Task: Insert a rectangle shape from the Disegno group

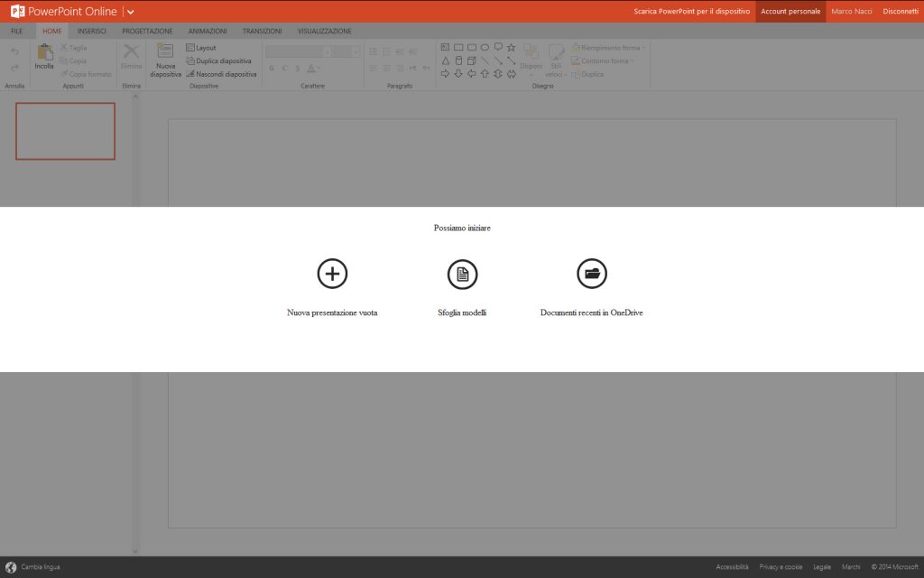Action: (460, 46)
